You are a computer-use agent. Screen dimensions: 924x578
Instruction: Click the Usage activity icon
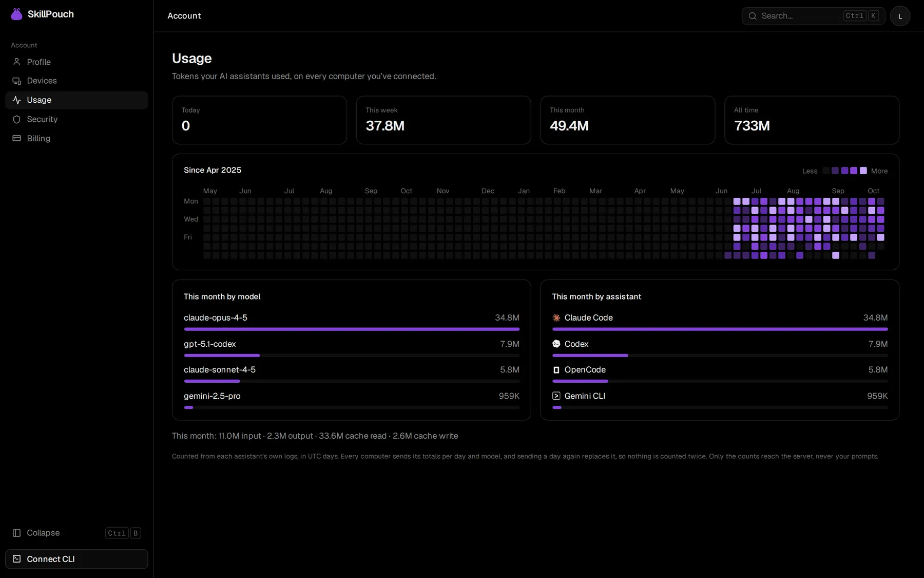coord(17,100)
